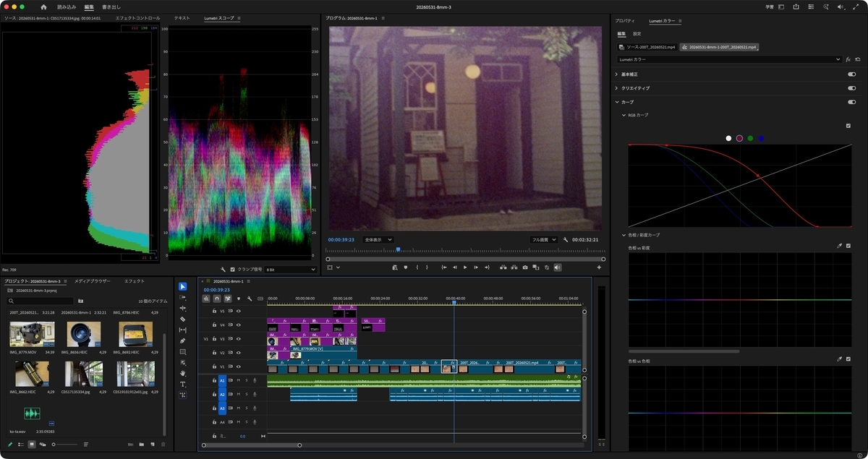This screenshot has height=459, width=868.
Task: Solo the A2 audio track
Action: pyautogui.click(x=246, y=394)
